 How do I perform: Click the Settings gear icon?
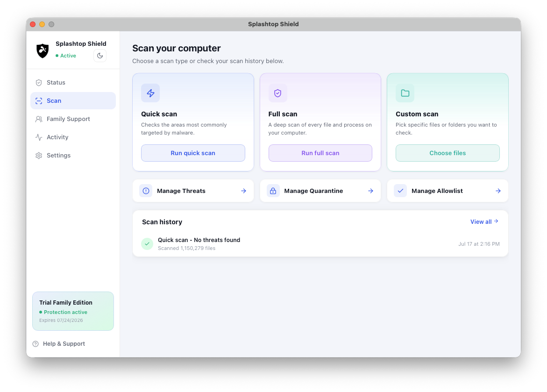(x=39, y=155)
